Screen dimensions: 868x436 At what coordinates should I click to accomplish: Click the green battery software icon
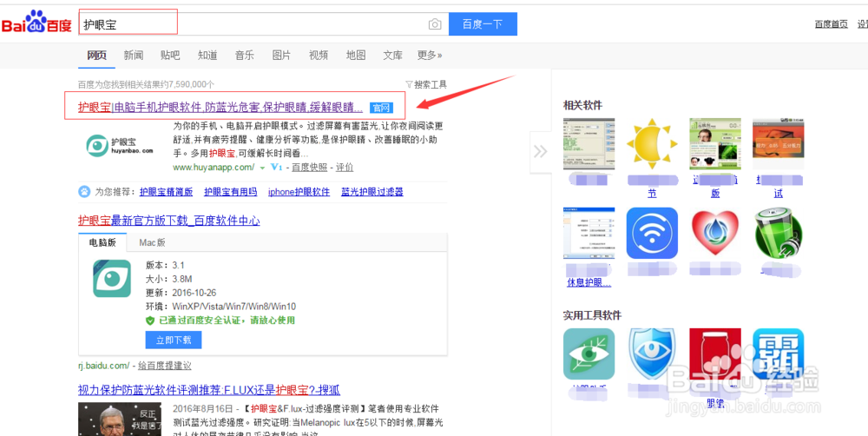[779, 234]
